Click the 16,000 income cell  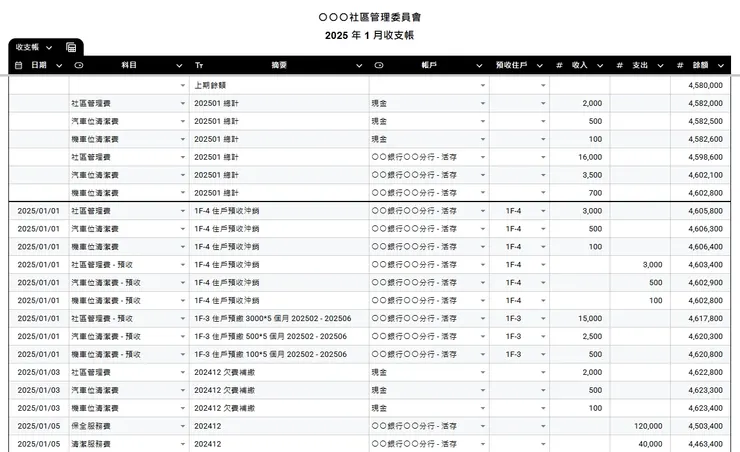pos(580,157)
